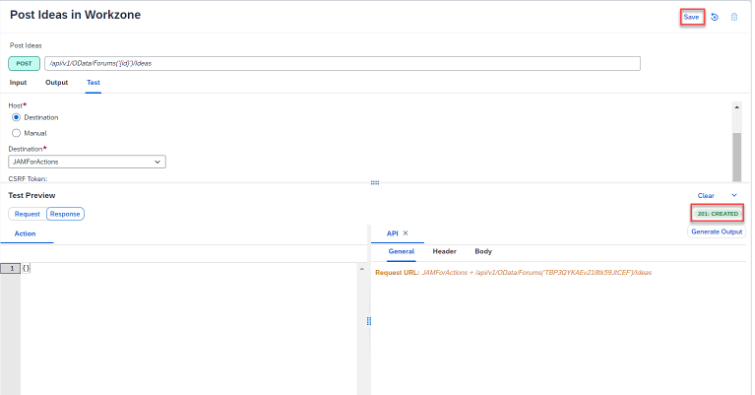
Task: Open the Header sub-tab
Action: point(444,251)
